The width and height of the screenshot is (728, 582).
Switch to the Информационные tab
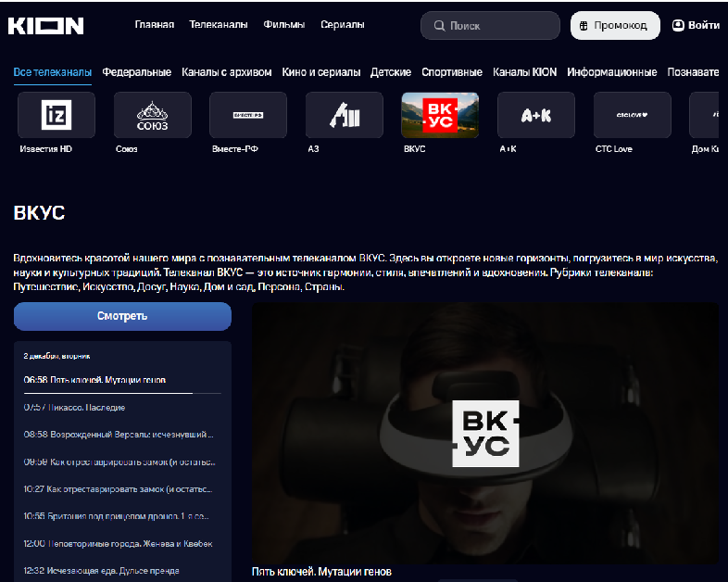click(x=612, y=72)
